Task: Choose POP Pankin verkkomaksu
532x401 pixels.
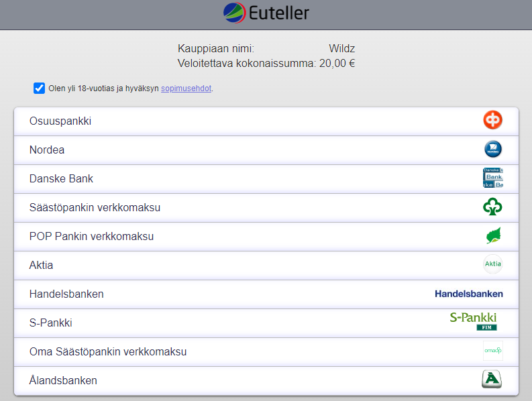Action: pyautogui.click(x=266, y=237)
